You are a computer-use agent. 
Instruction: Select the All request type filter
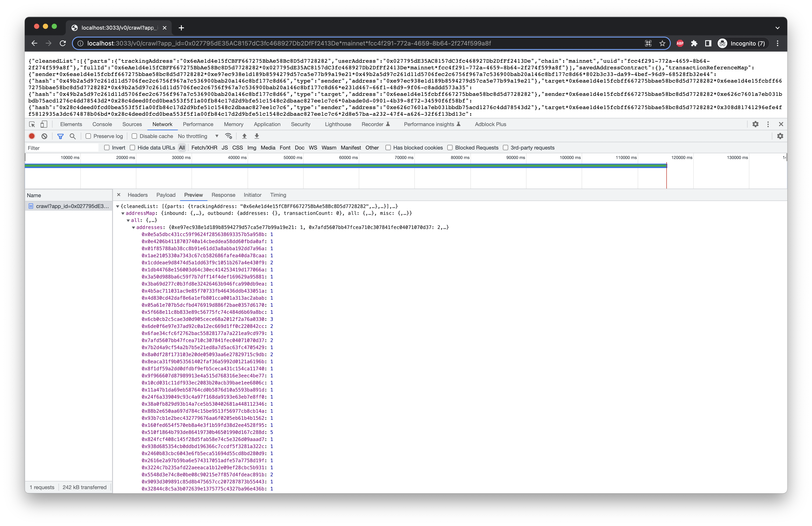coord(182,148)
